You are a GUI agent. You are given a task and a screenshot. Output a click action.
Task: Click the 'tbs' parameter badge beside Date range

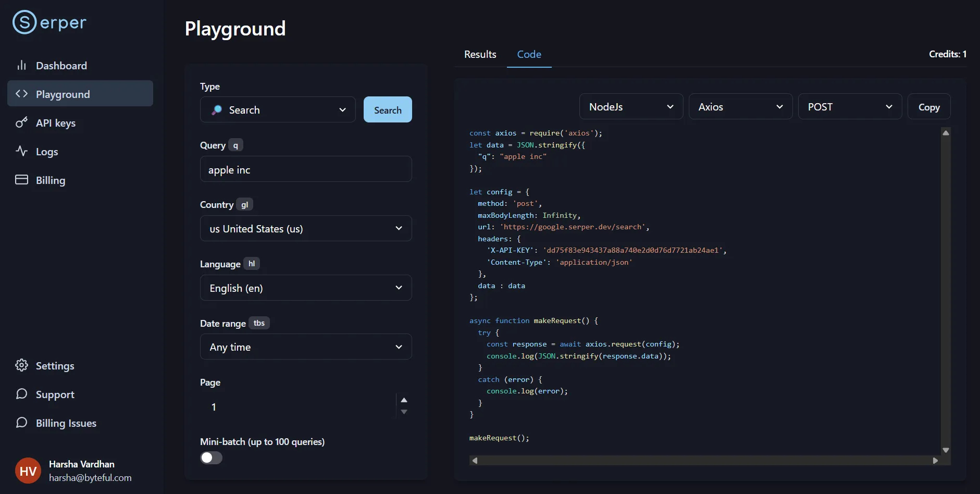coord(259,323)
